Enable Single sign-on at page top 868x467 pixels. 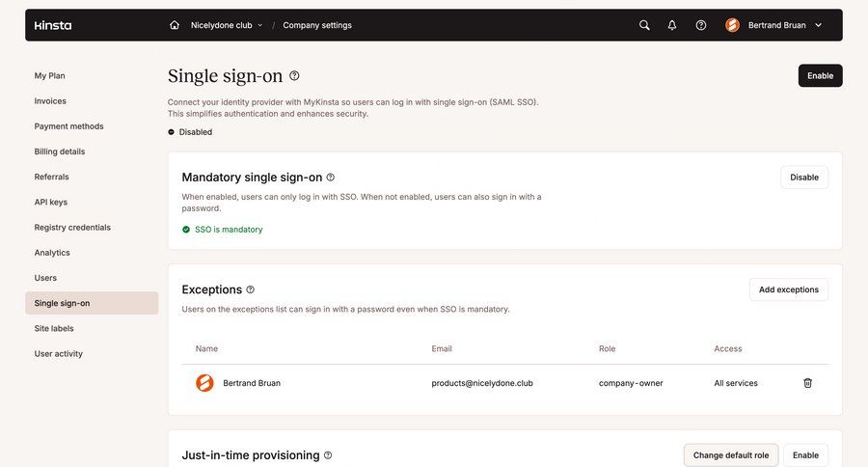[820, 75]
